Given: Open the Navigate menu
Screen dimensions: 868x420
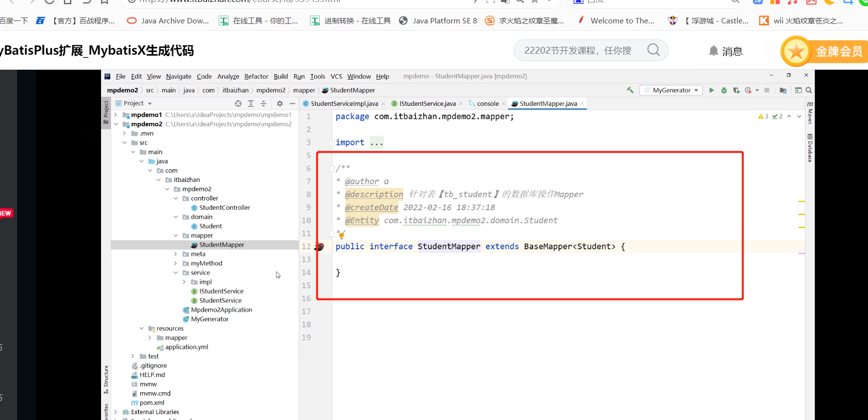Looking at the screenshot, I should pyautogui.click(x=179, y=76).
